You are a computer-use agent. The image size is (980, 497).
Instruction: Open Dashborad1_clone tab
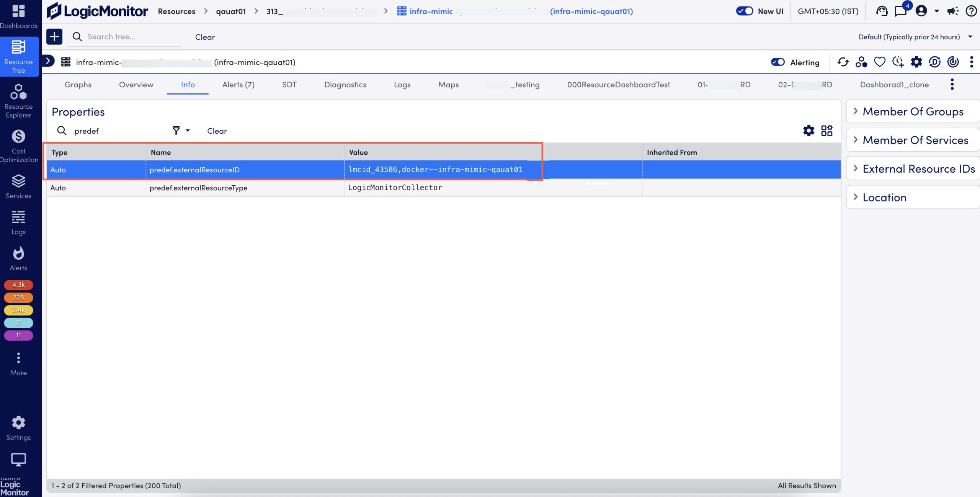pos(895,84)
